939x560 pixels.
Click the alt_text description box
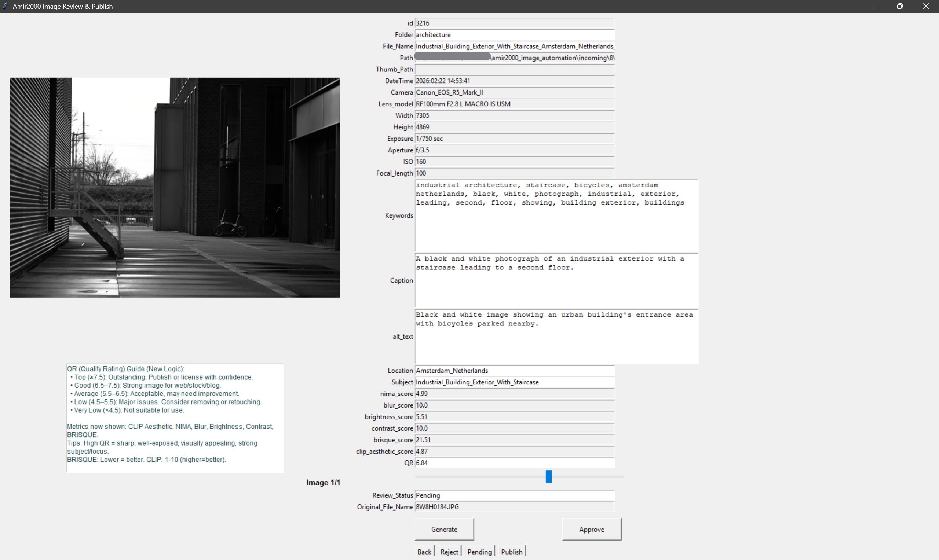(555, 336)
